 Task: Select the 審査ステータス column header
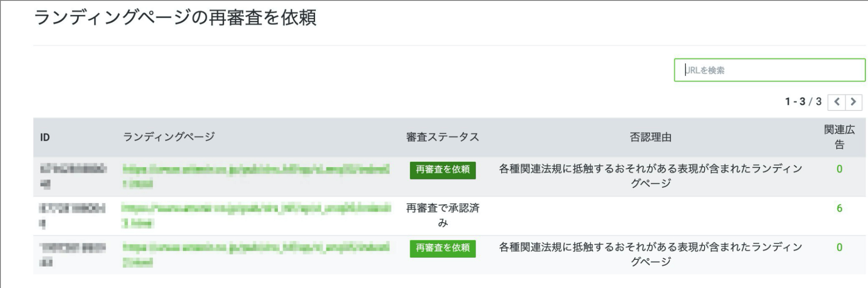tap(443, 137)
